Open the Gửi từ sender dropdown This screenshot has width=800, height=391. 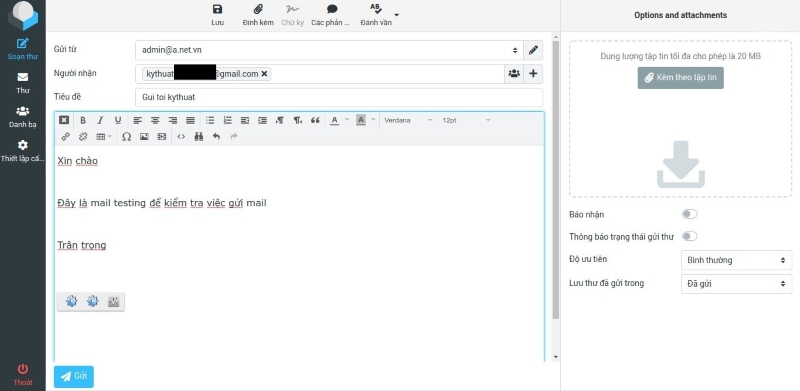point(329,50)
